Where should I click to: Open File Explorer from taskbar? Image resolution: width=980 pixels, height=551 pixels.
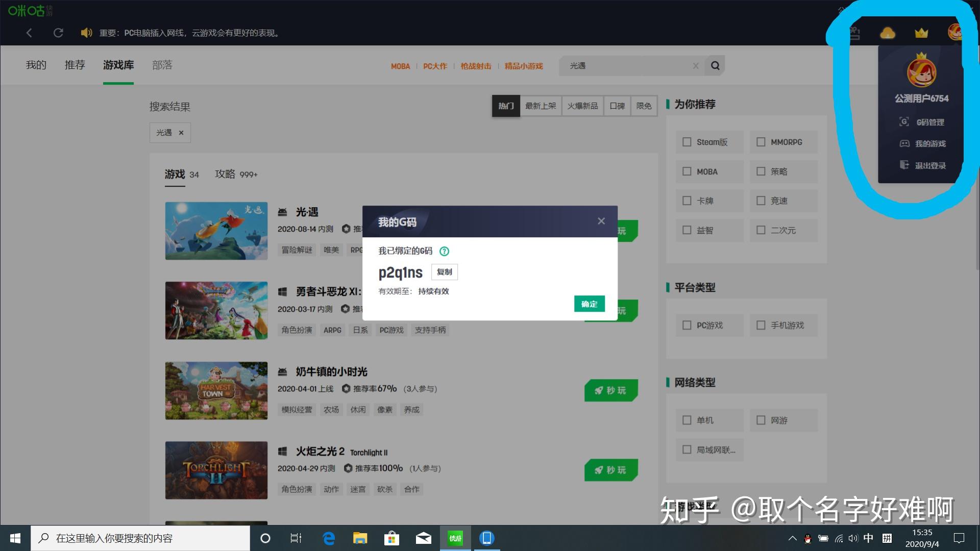[x=360, y=538]
